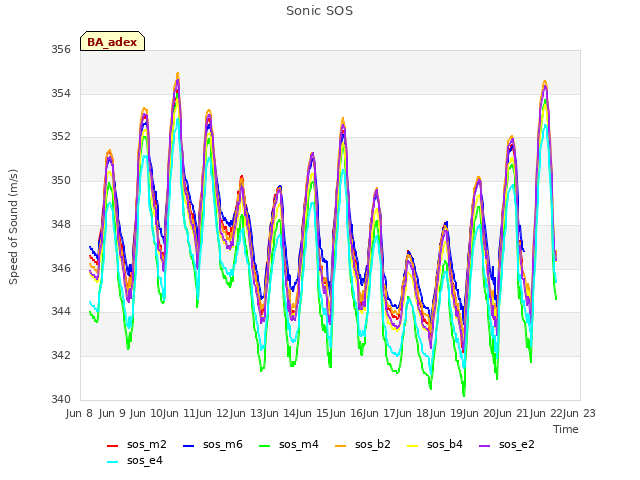Image resolution: width=640 pixels, height=480 pixels.
Task: Select the sos_m6 legend label
Action: coord(223,444)
